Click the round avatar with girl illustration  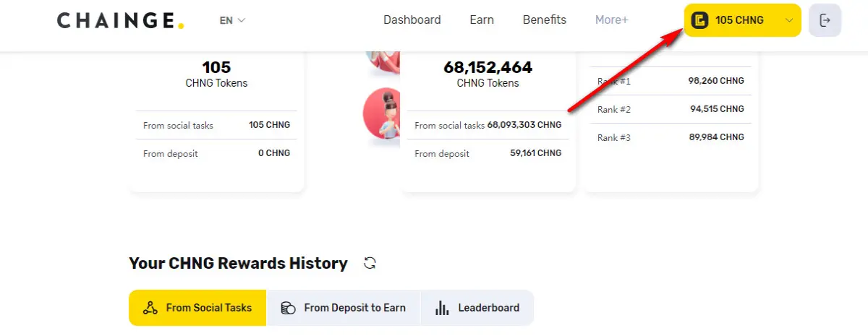[382, 116]
